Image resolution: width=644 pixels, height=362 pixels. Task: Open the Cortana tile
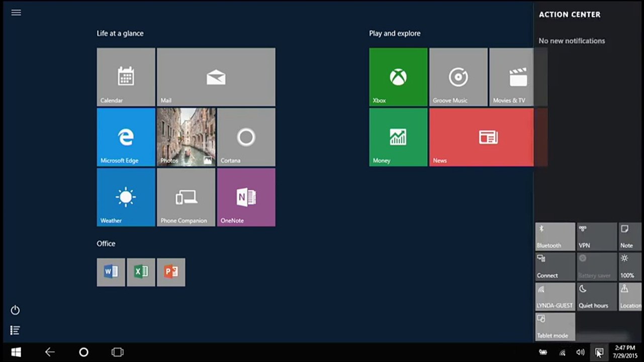[246, 137]
